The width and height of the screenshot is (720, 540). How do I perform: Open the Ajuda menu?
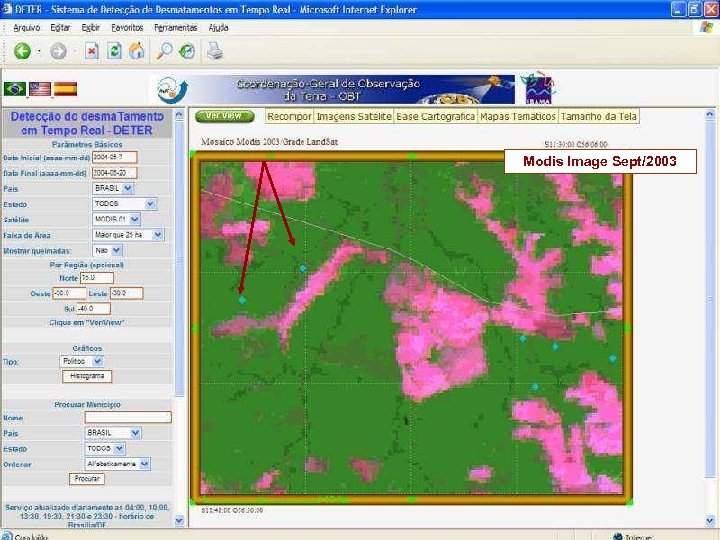(x=219, y=28)
